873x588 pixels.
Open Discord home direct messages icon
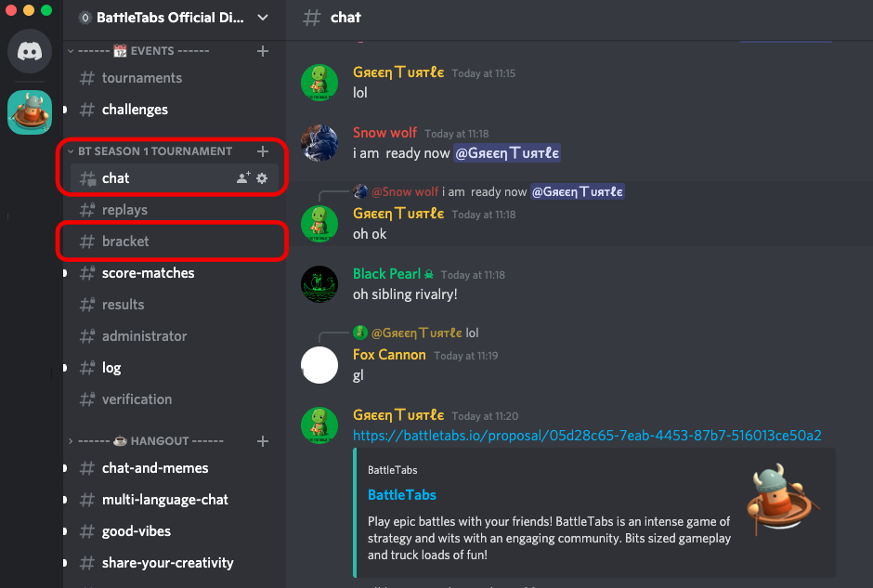30,51
